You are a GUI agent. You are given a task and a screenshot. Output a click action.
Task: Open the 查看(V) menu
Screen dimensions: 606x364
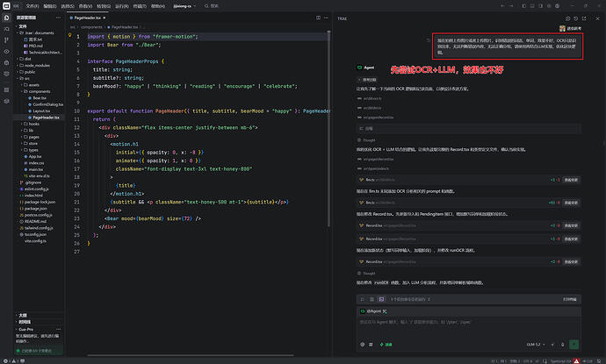click(x=85, y=6)
